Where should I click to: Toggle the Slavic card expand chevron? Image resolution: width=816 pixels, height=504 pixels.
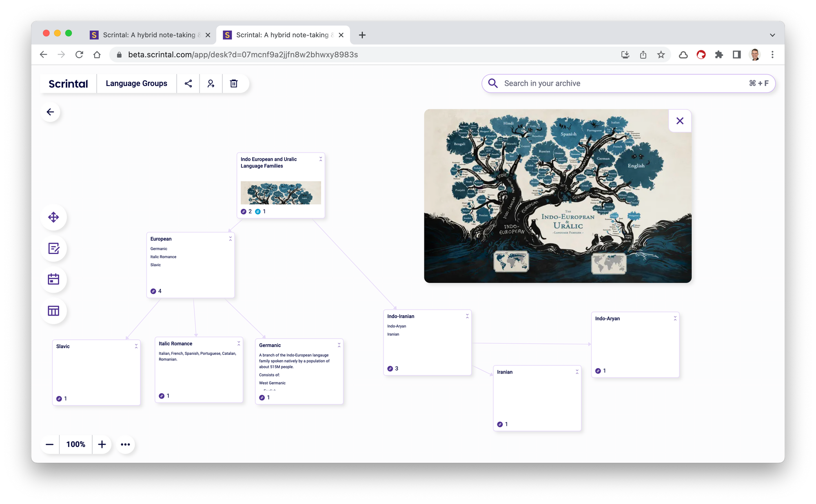tap(136, 346)
